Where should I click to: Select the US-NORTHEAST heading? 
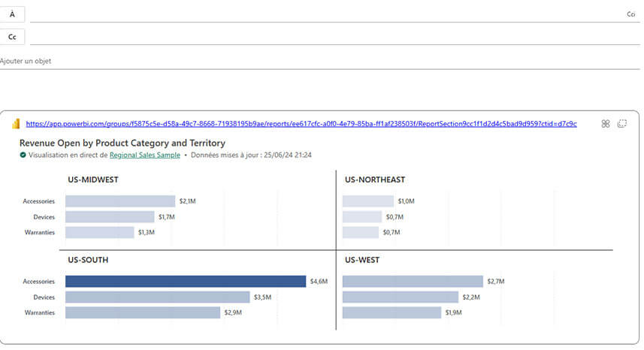click(x=375, y=180)
